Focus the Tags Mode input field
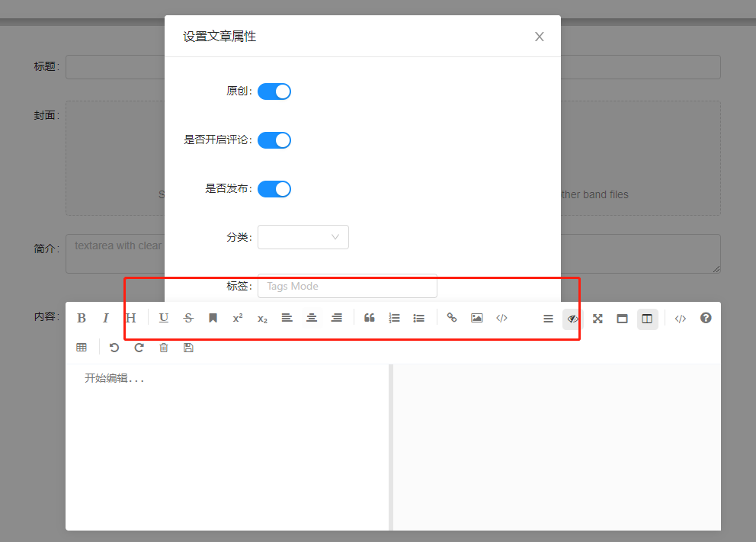The image size is (756, 542). [348, 287]
